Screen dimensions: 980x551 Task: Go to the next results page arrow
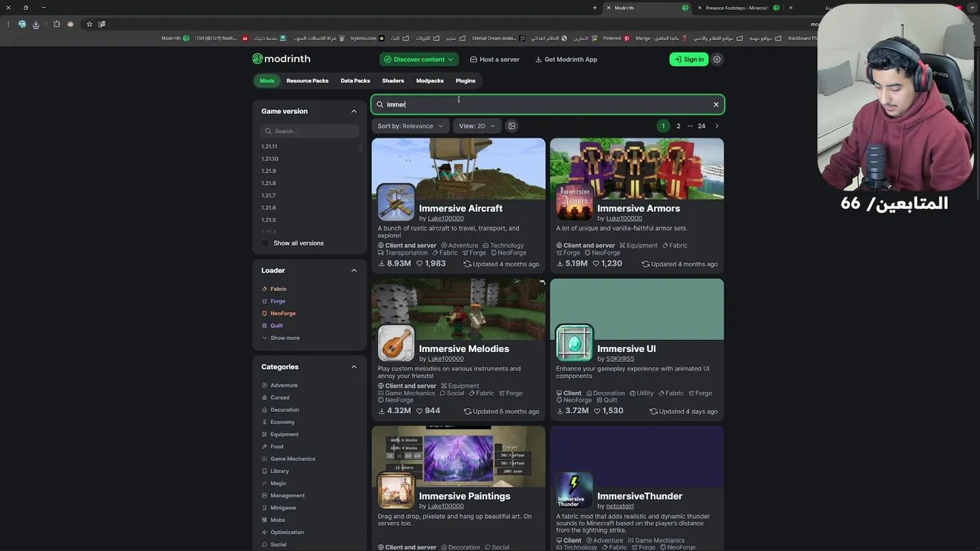click(717, 126)
